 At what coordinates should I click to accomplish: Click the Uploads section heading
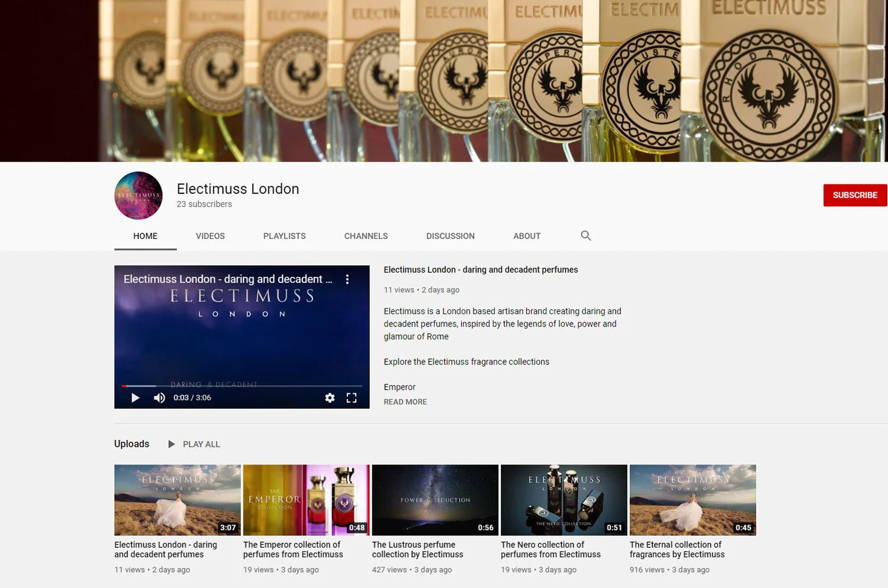pos(131,444)
